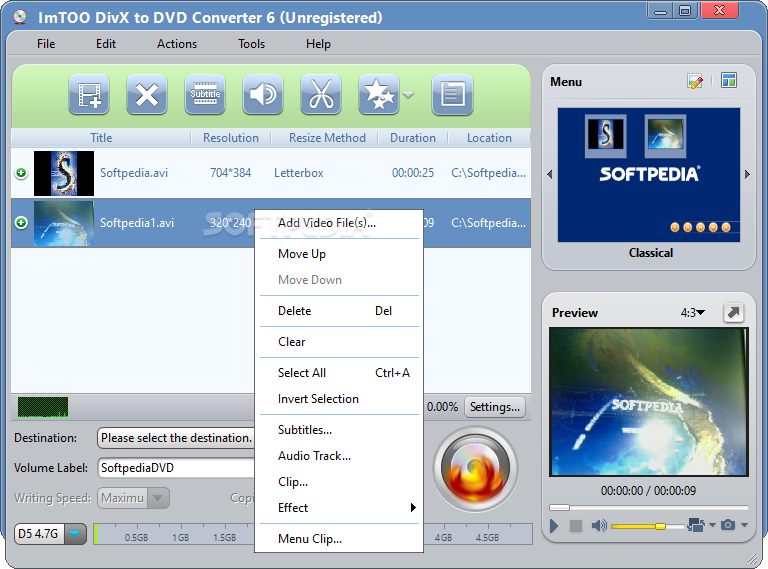Mute the preview volume speaker

pos(599,526)
